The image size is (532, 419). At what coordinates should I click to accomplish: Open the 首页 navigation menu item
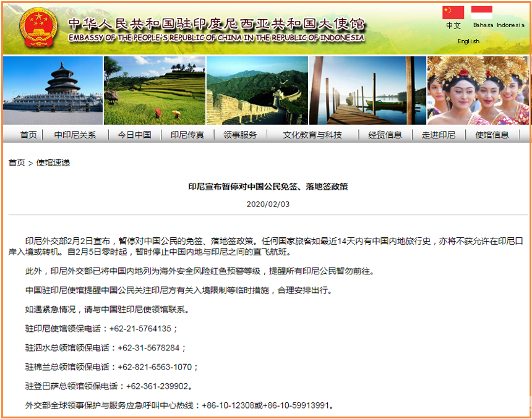[28, 135]
